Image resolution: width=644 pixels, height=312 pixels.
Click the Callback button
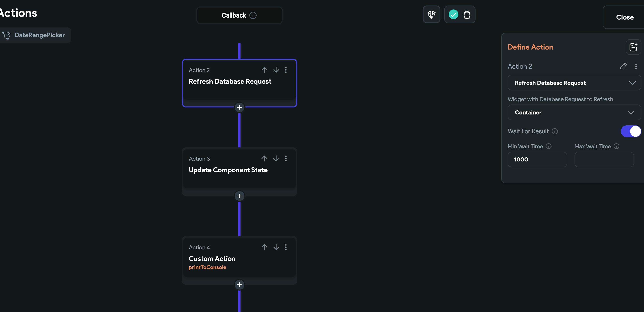click(239, 15)
